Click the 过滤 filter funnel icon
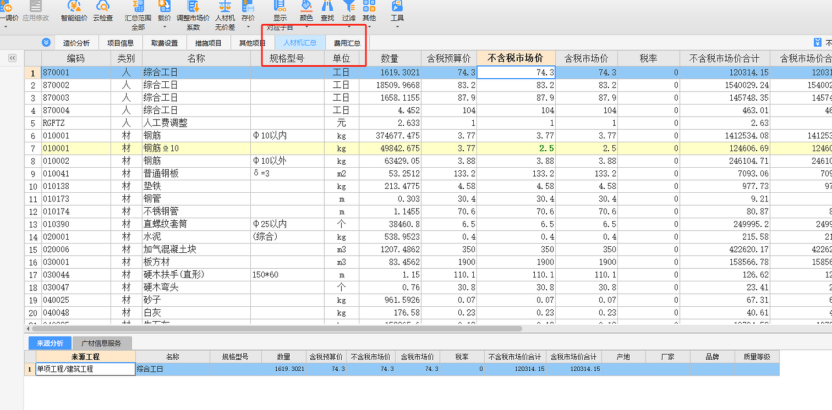The image size is (832, 410). (348, 12)
